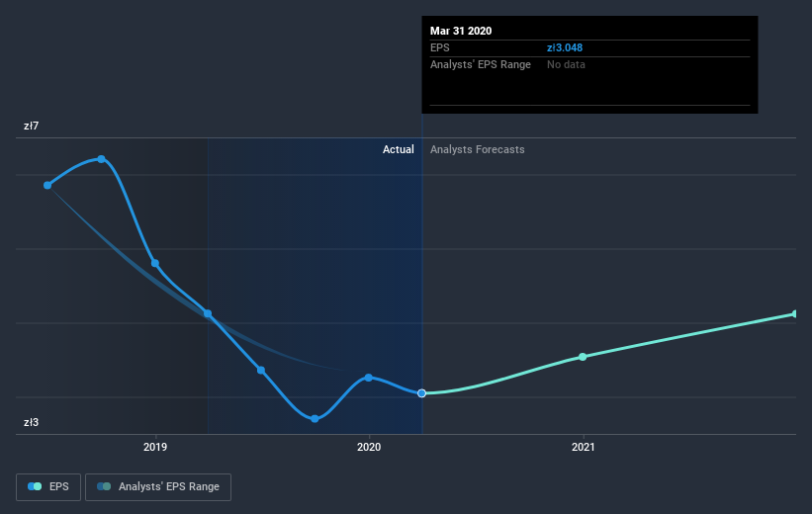This screenshot has width=812, height=514.
Task: Click the EPS legend color dot icon
Action: (35, 486)
